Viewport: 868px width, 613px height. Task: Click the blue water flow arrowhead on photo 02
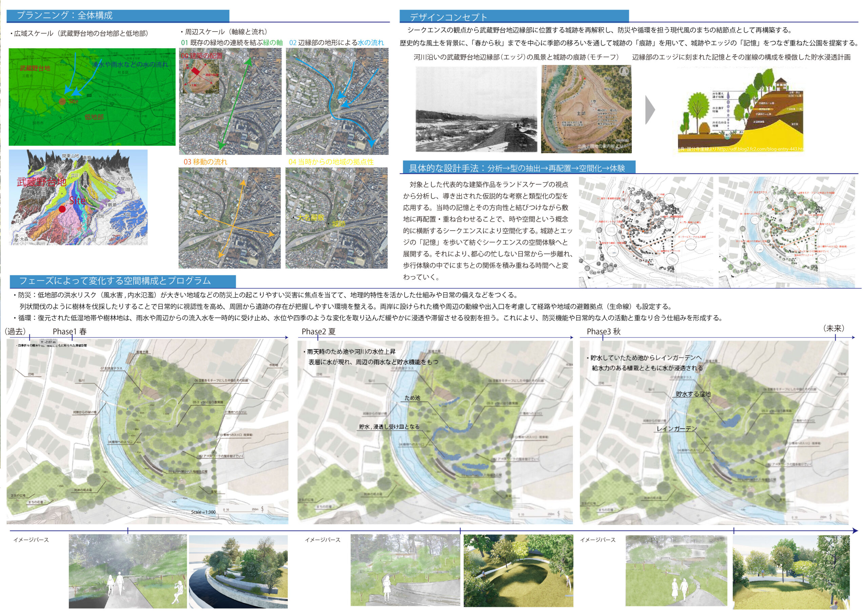click(x=371, y=143)
